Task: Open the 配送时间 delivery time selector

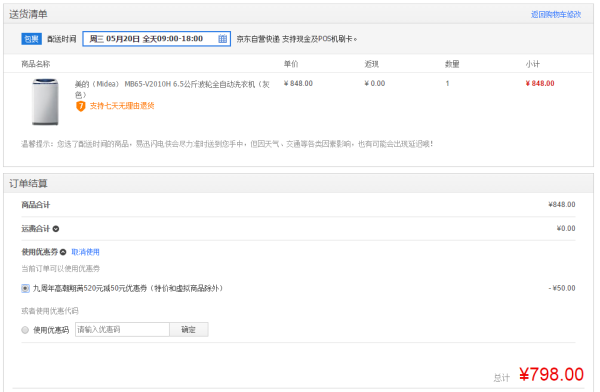Action: (157, 39)
